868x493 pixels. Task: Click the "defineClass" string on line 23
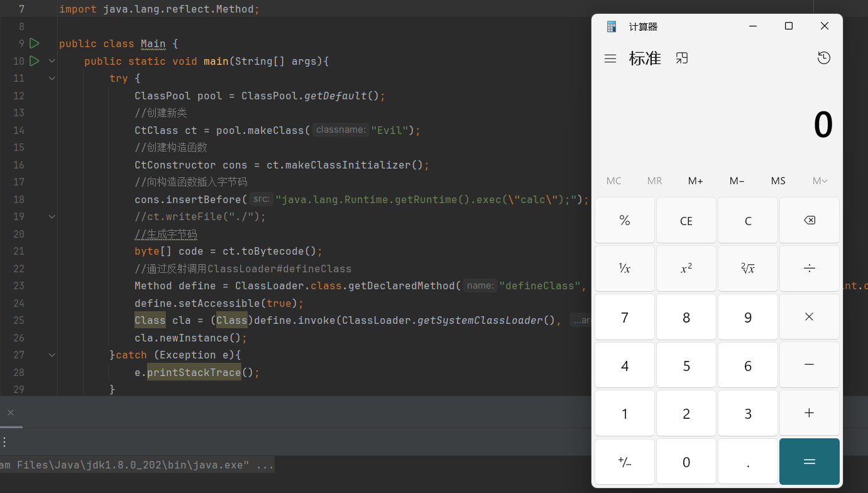[540, 285]
